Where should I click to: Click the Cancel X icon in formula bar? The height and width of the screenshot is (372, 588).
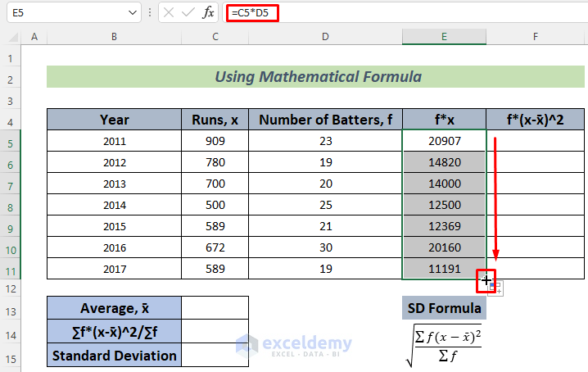(x=168, y=12)
